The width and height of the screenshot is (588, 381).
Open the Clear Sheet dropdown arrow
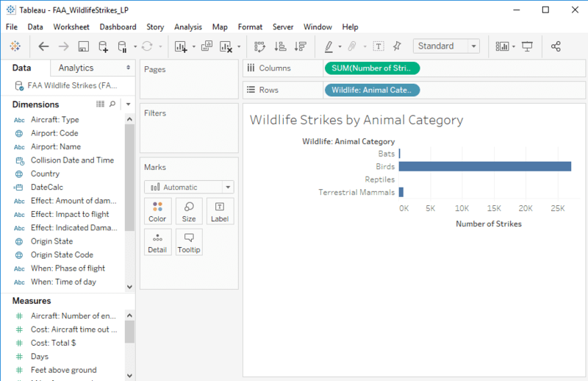tap(239, 46)
